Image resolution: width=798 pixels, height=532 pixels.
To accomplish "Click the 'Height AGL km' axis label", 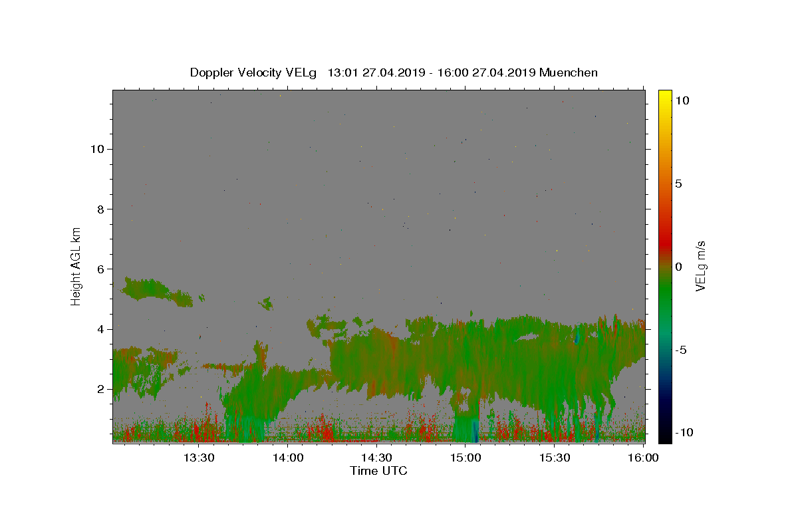I will tap(76, 266).
